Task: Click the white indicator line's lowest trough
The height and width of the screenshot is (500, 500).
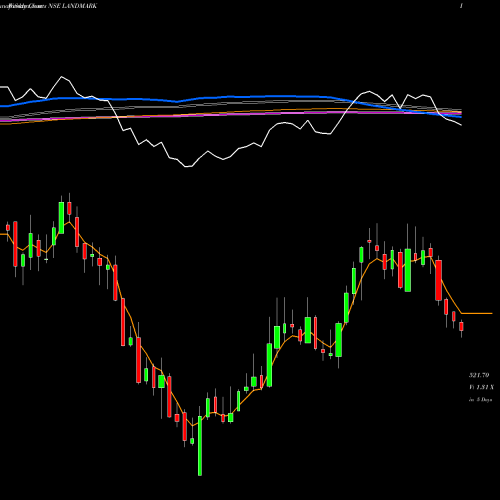Action: (188, 166)
